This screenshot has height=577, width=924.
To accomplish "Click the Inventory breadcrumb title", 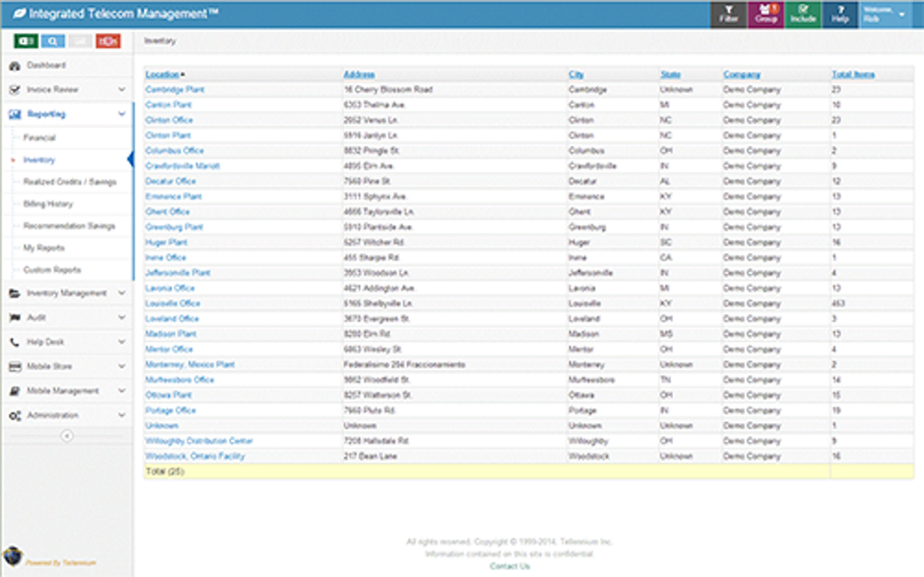I will coord(159,42).
